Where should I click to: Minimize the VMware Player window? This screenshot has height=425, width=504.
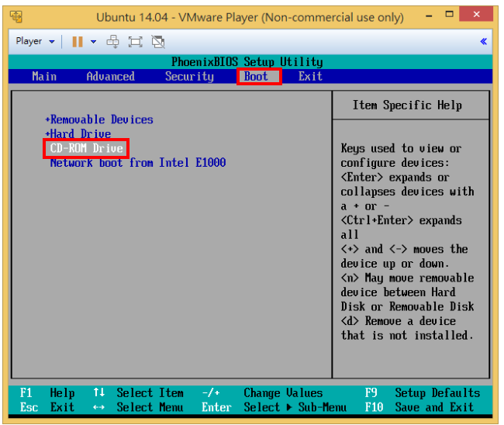(x=429, y=15)
